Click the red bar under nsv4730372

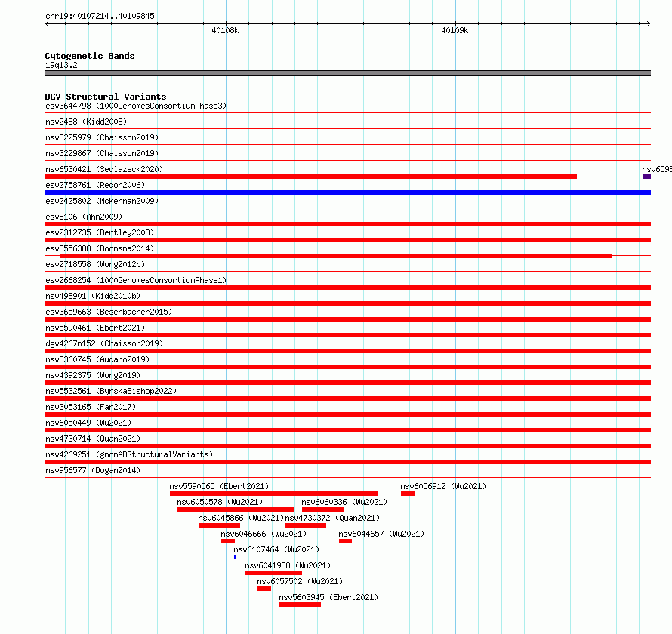(306, 525)
